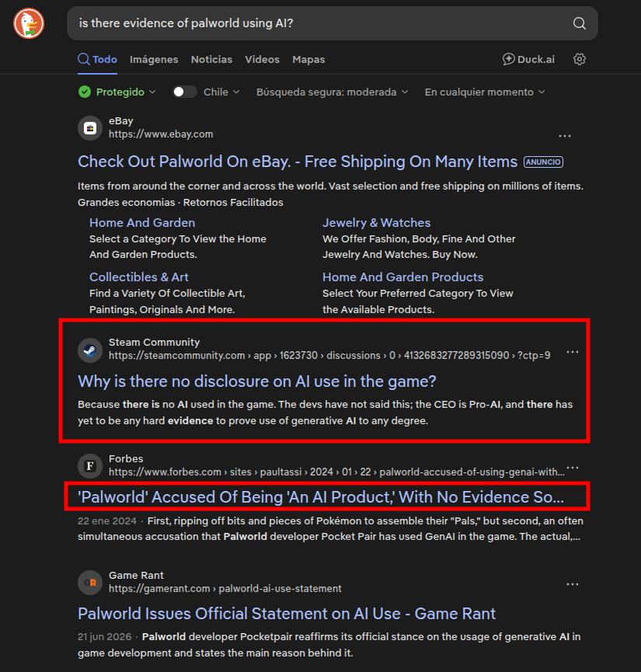Open Home And Garden Products sitelink

pyautogui.click(x=402, y=277)
